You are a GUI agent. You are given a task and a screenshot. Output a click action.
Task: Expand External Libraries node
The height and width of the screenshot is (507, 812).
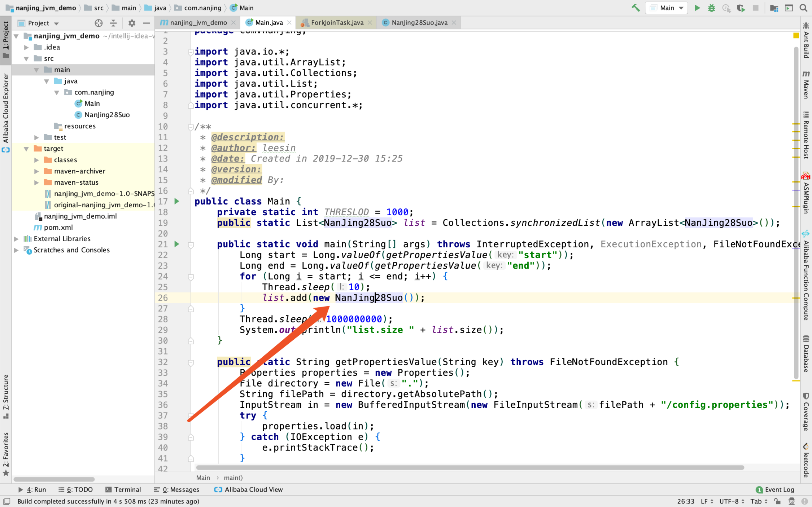coord(16,239)
